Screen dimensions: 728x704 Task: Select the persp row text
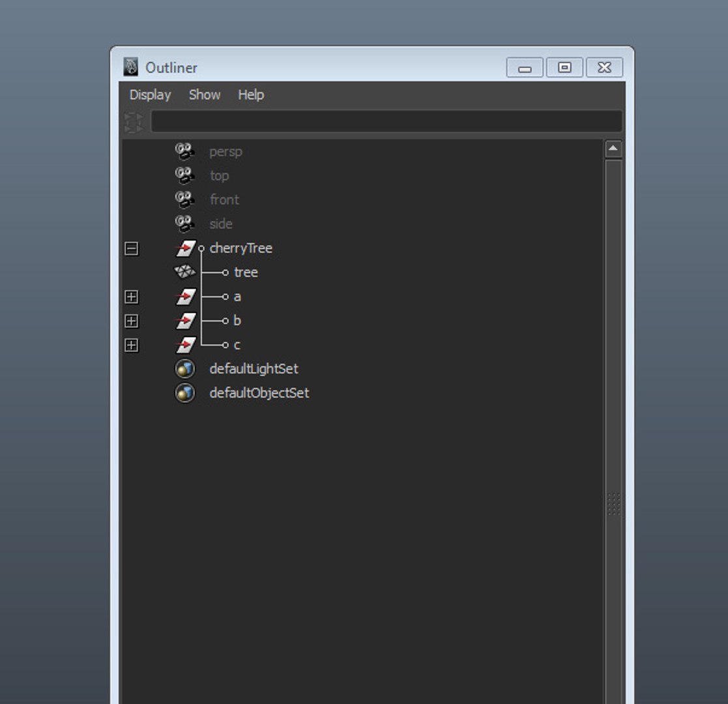pyautogui.click(x=226, y=153)
